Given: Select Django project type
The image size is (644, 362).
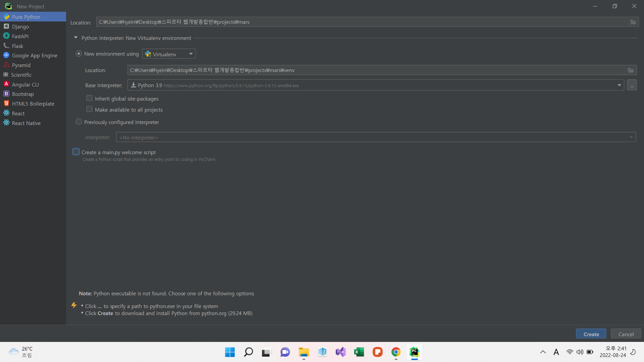Looking at the screenshot, I should 33,26.
